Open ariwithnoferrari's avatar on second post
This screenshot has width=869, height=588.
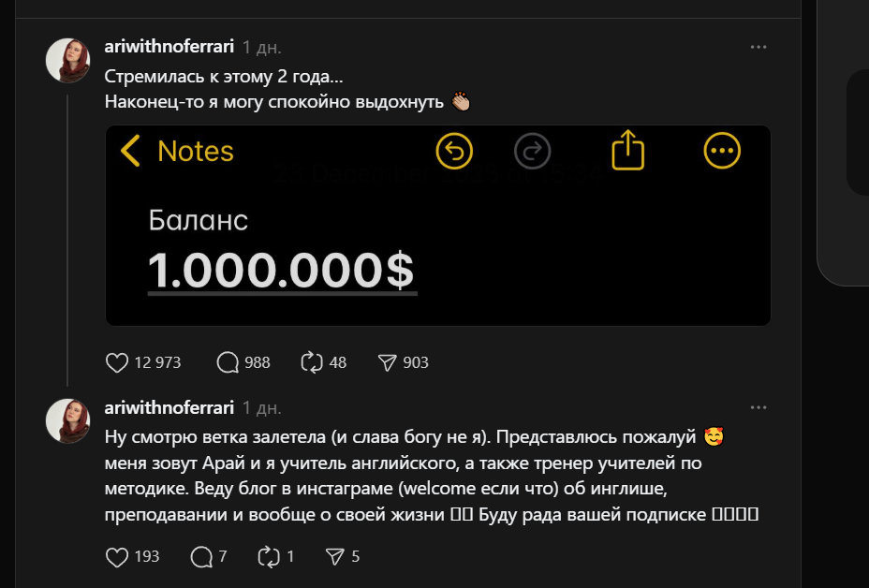(x=68, y=420)
